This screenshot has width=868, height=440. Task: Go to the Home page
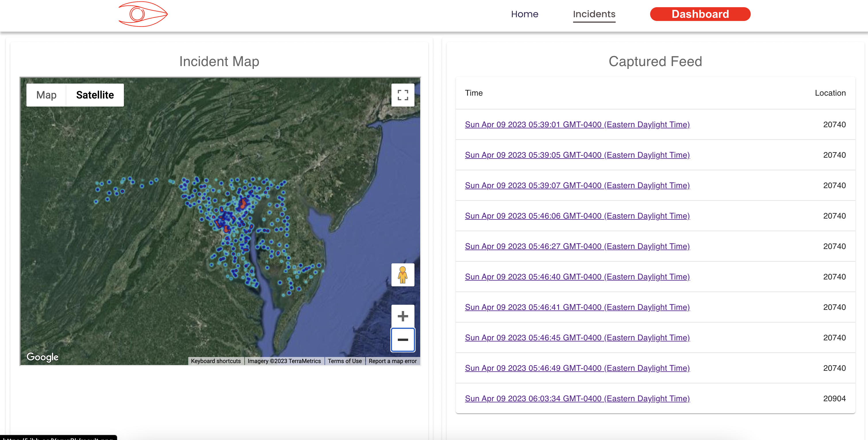[525, 14]
